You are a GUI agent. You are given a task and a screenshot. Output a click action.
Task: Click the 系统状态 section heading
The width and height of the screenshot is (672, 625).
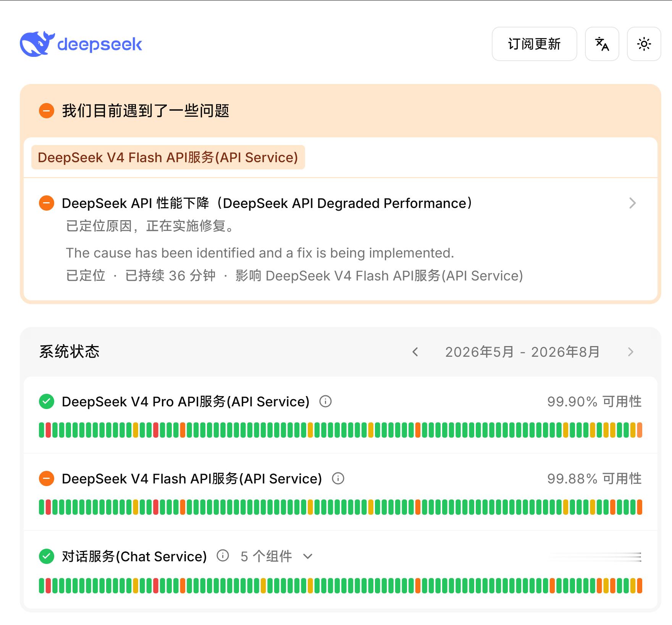point(69,351)
